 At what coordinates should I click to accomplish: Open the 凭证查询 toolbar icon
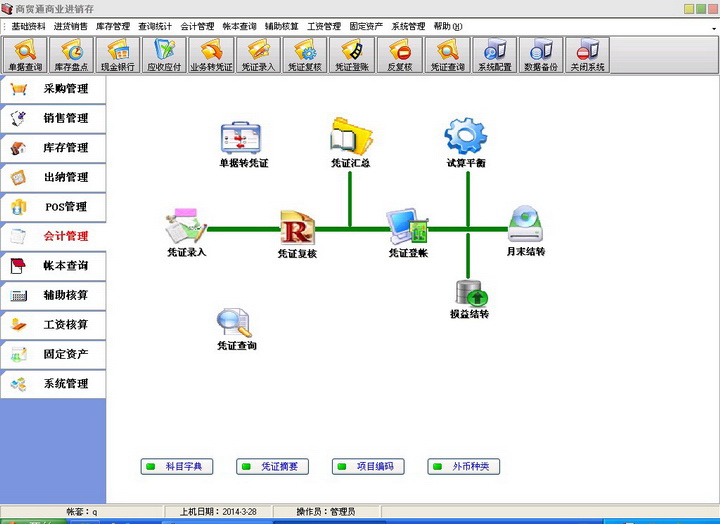pyautogui.click(x=448, y=55)
